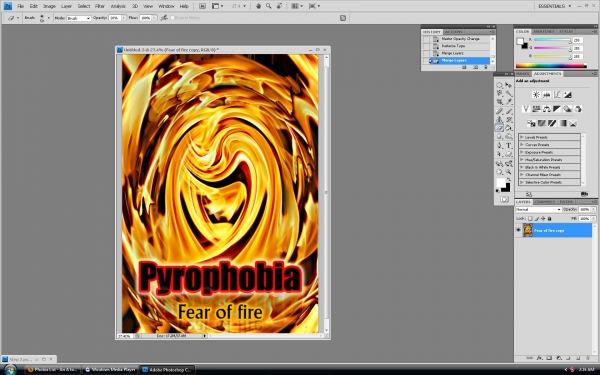Select the Lasso tool in the toolbox

click(499, 93)
